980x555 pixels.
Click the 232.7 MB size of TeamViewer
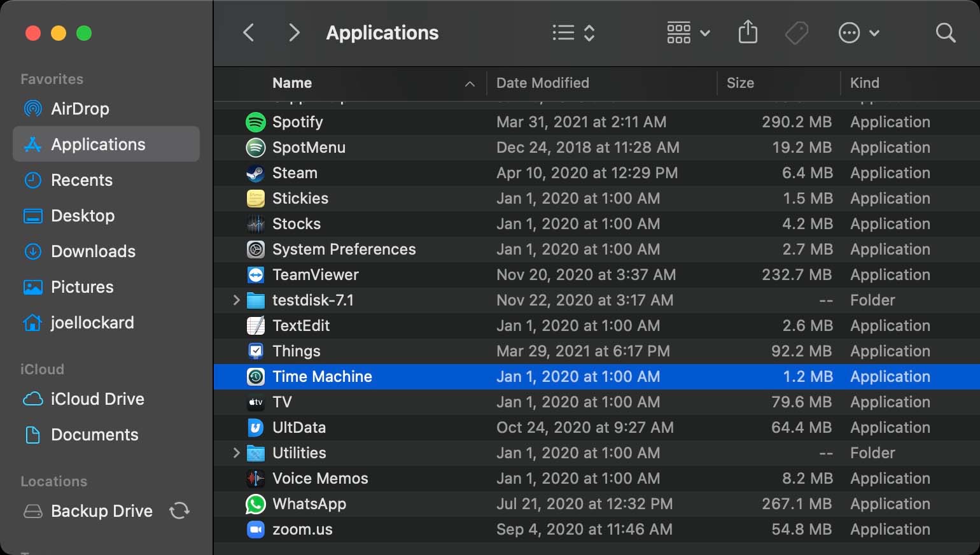[x=797, y=274]
